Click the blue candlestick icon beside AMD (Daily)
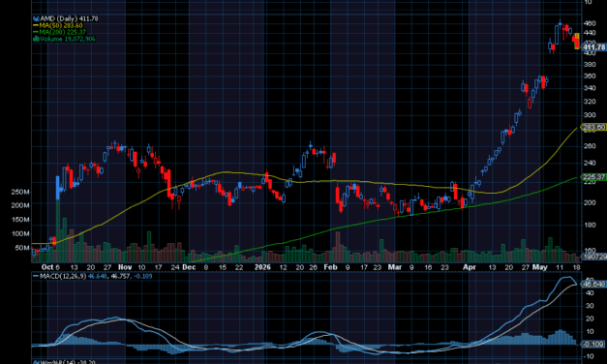Image resolution: width=607 pixels, height=364 pixels. click(36, 18)
